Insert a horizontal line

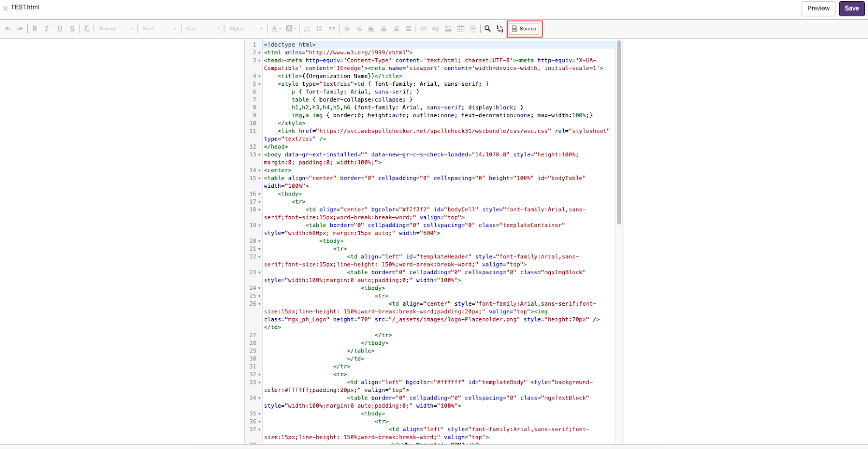[473, 29]
